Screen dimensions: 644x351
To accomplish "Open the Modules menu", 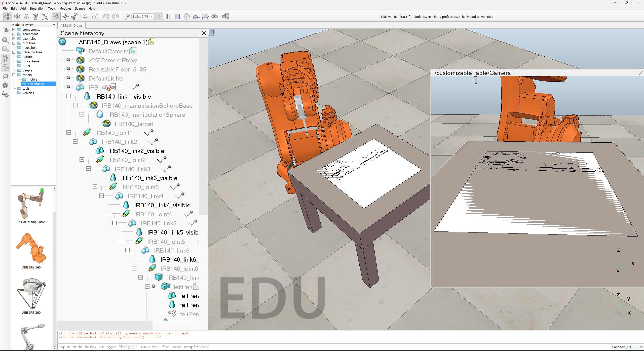I will (65, 8).
